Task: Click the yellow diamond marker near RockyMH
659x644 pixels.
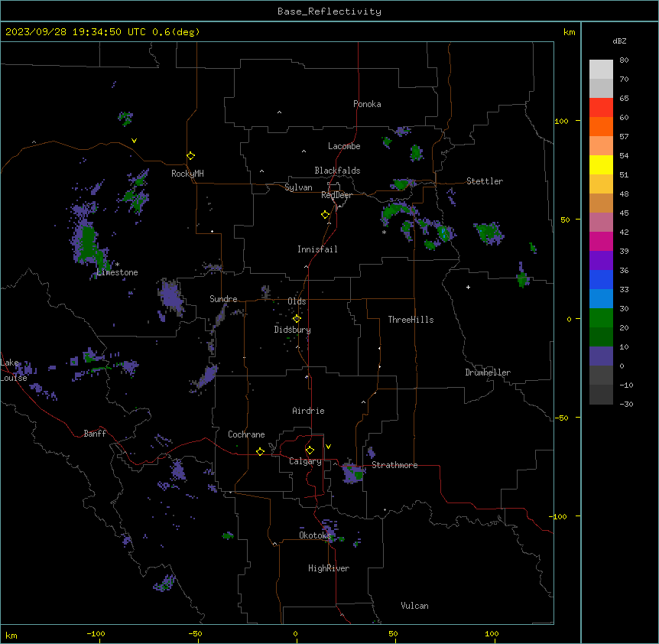Action: [x=190, y=156]
